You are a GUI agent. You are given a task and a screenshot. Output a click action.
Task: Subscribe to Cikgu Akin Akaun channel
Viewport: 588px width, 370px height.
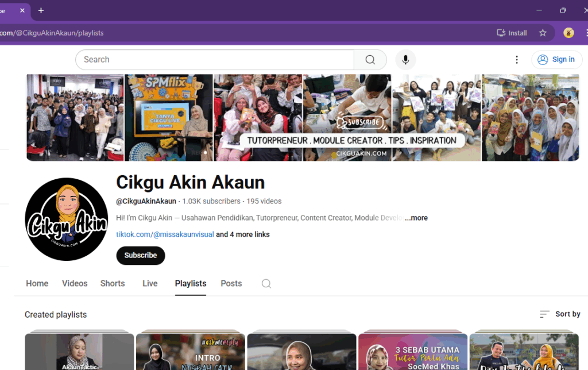(141, 256)
